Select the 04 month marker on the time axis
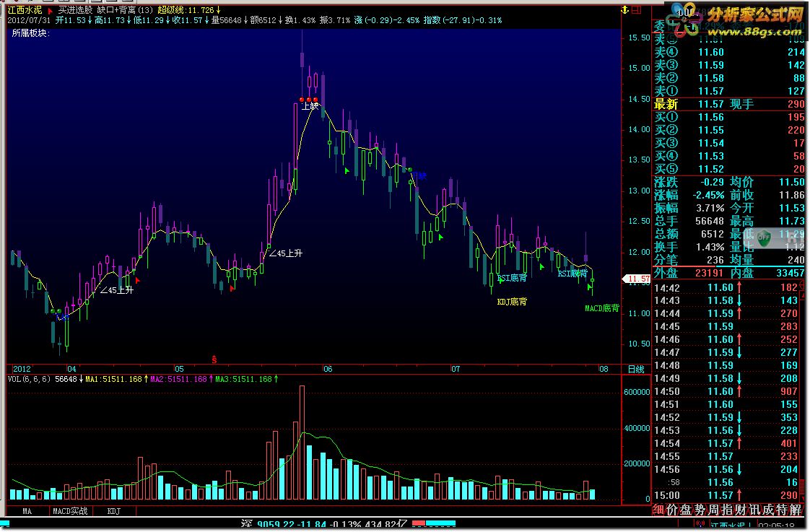 click(71, 369)
